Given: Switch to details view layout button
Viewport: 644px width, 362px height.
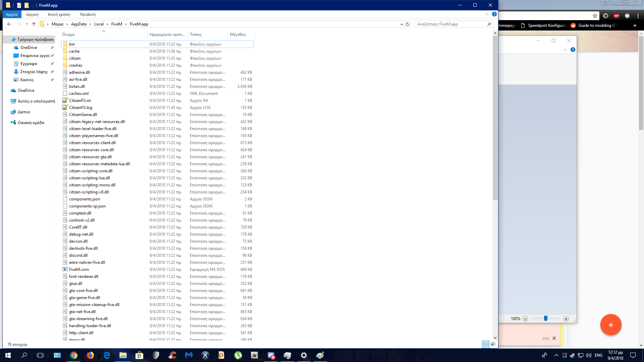Looking at the screenshot, I should pyautogui.click(x=486, y=344).
